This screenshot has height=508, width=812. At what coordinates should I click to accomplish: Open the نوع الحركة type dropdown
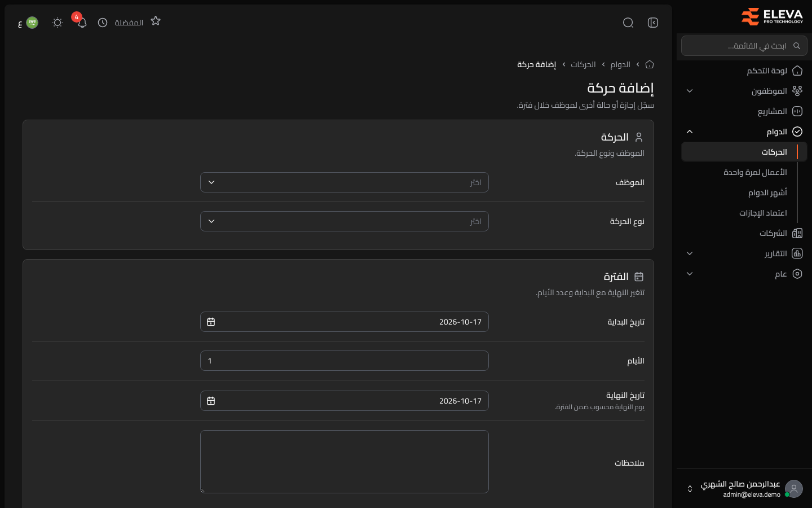click(345, 221)
